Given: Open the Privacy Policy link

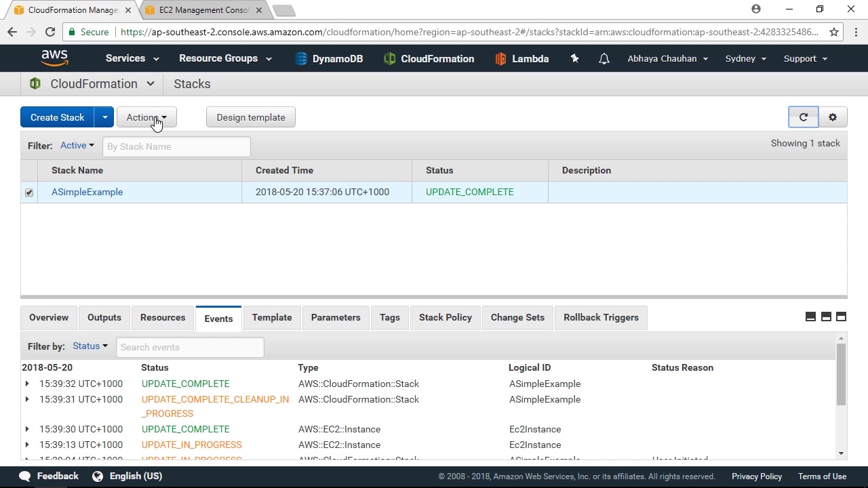Looking at the screenshot, I should pyautogui.click(x=757, y=476).
